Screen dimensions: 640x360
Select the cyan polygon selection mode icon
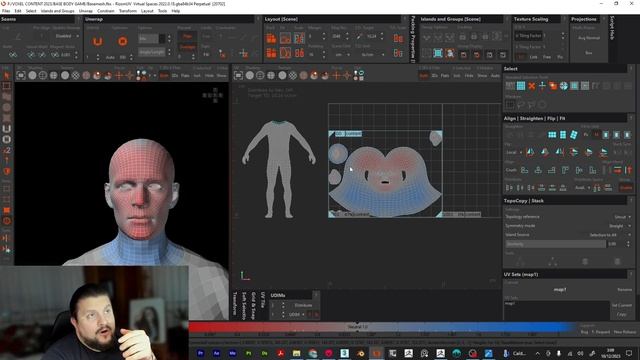(x=521, y=86)
